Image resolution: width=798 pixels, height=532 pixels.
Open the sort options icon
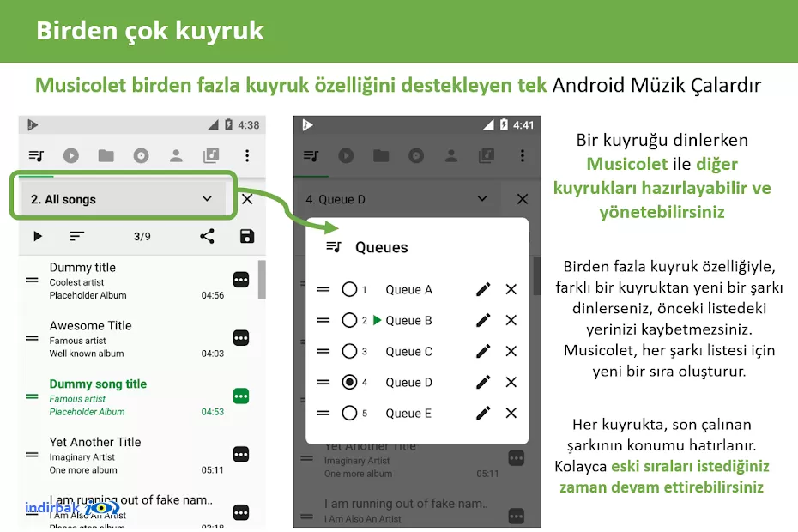[x=77, y=236]
